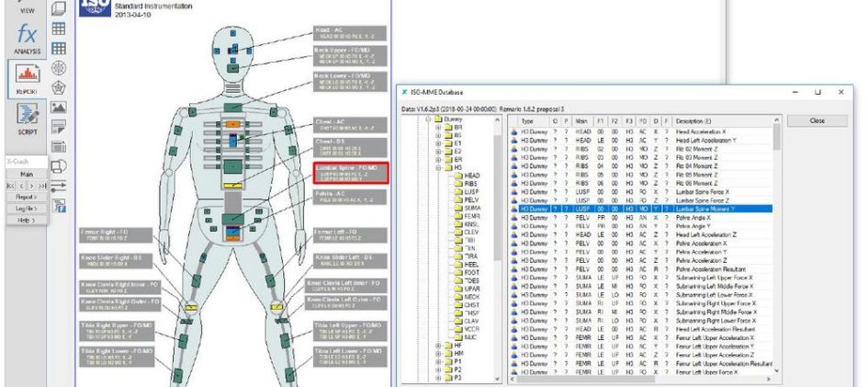Click the note page icon in toolbar
The image size is (868, 387).
tap(59, 127)
